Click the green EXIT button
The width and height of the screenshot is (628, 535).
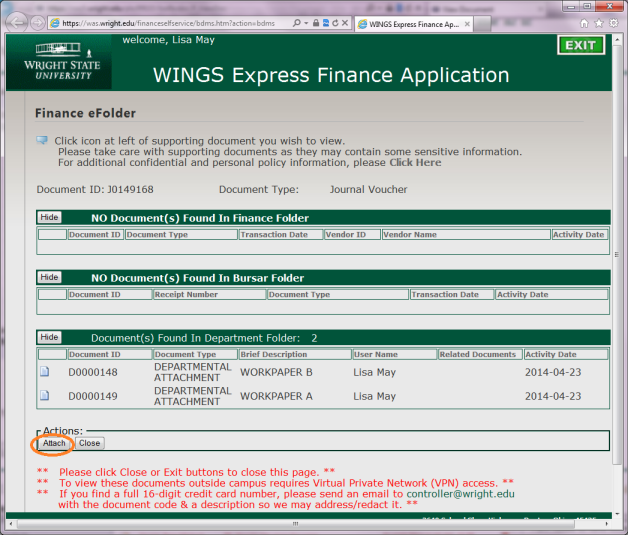(581, 45)
